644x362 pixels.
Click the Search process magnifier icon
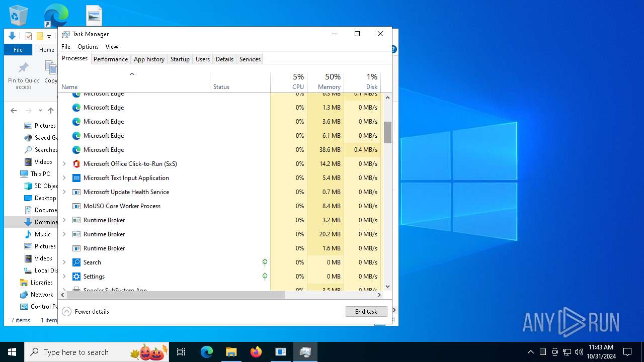tap(76, 262)
